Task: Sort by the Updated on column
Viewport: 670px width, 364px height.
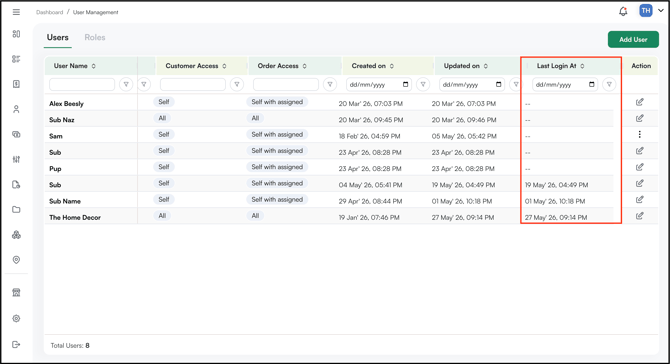Action: [486, 66]
